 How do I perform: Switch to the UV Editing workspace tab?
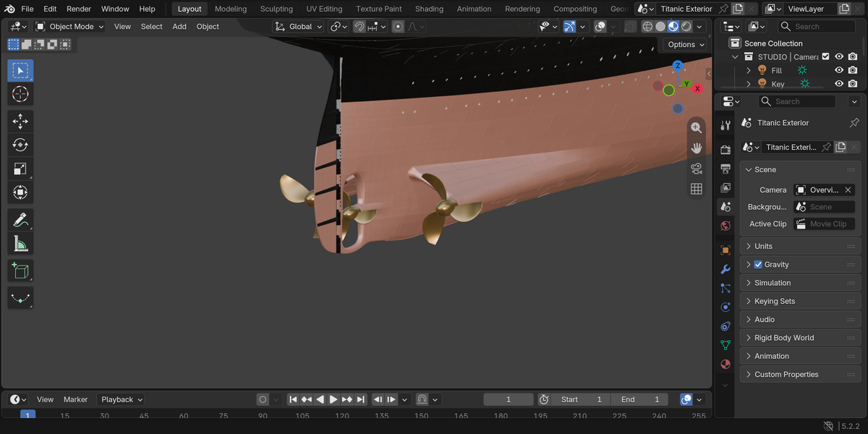click(x=324, y=9)
